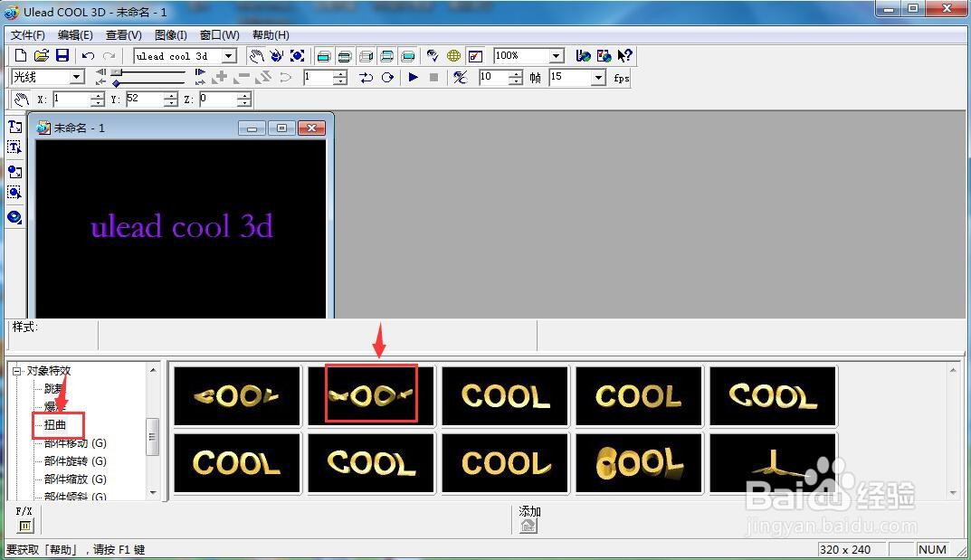The image size is (971, 560).
Task: Select the 扭曲 effect in the tree
Action: click(55, 425)
